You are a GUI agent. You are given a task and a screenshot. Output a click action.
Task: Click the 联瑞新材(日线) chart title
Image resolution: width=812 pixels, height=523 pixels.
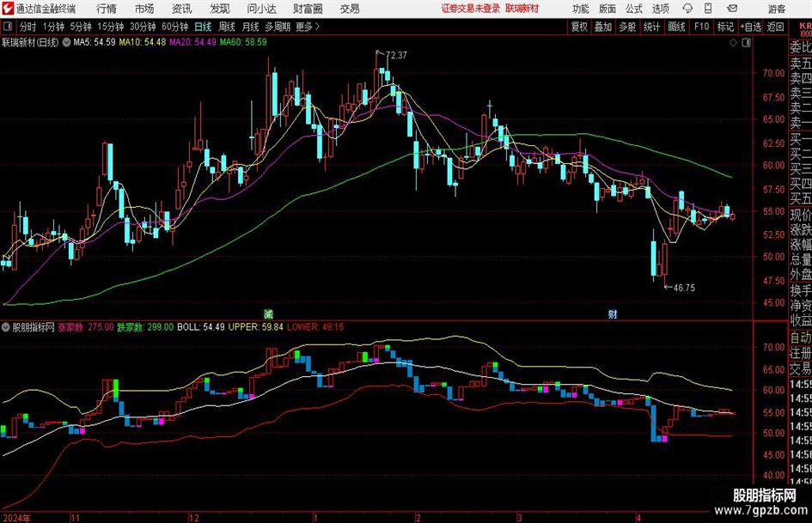coord(31,42)
